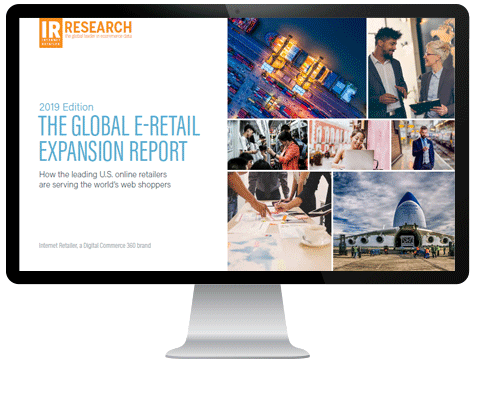Viewport: 480px width, 396px height.
Task: Click the monitor stand base
Action: click(x=237, y=352)
